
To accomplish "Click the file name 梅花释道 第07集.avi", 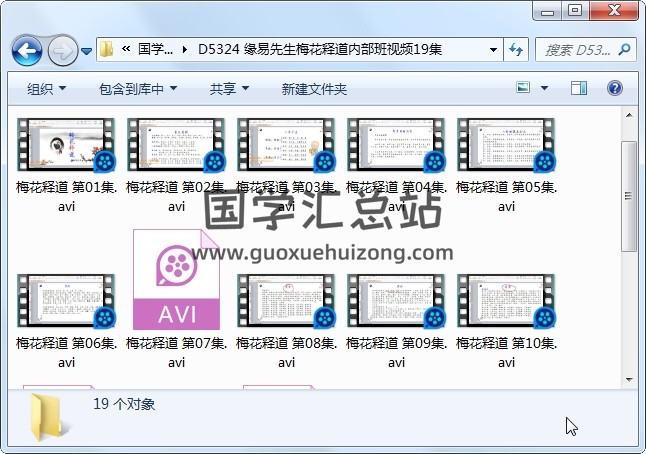I will tap(176, 353).
